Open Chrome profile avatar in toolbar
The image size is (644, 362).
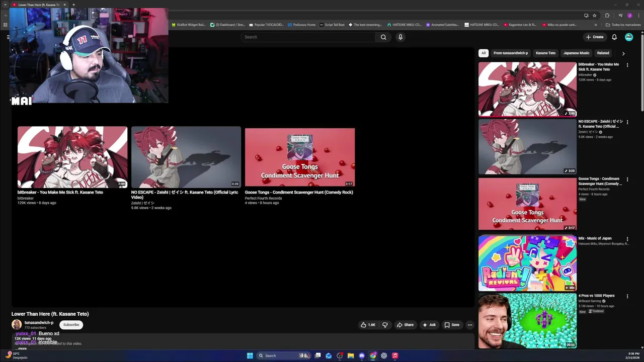click(x=629, y=16)
